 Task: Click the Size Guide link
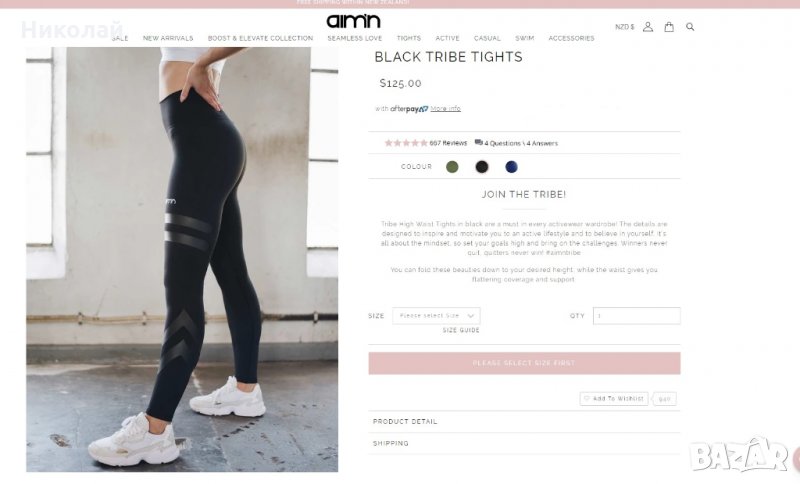point(461,330)
